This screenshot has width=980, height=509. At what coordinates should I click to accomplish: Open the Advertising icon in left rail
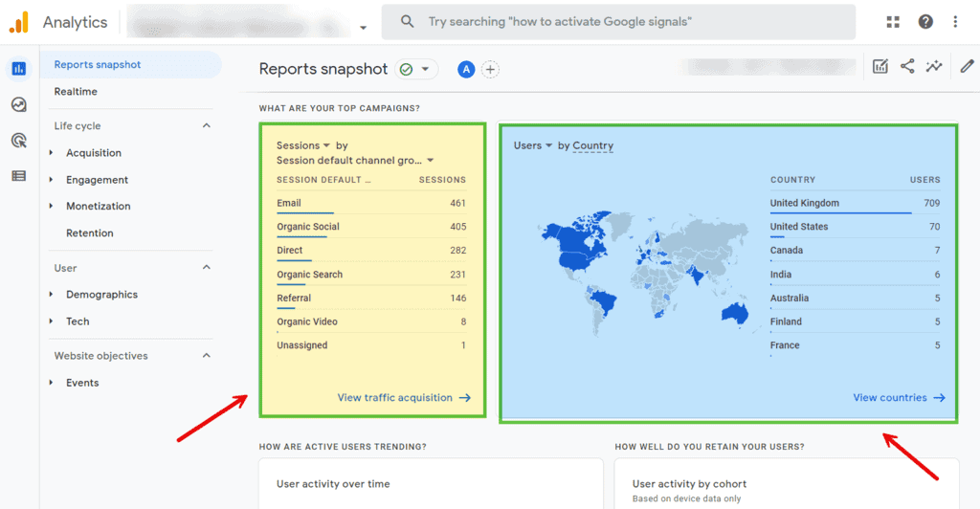point(19,140)
